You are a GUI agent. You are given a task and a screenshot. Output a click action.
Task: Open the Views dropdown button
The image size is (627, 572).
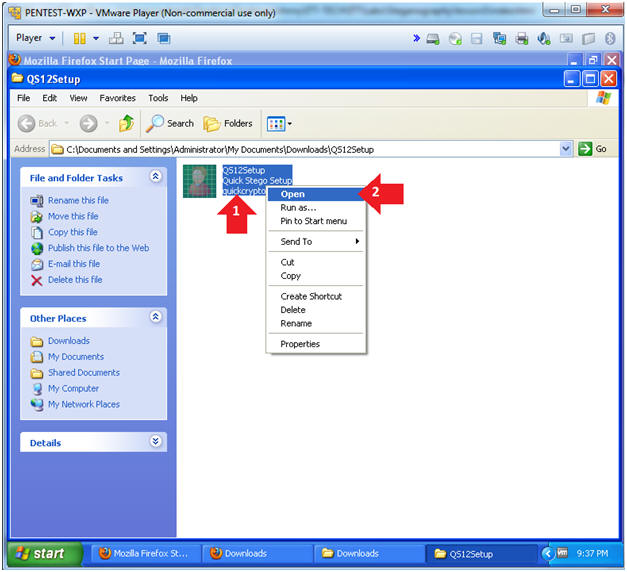(279, 124)
